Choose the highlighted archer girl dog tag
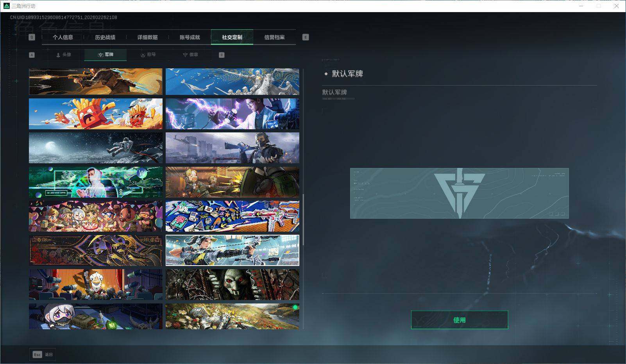This screenshot has height=364, width=626. 233,250
